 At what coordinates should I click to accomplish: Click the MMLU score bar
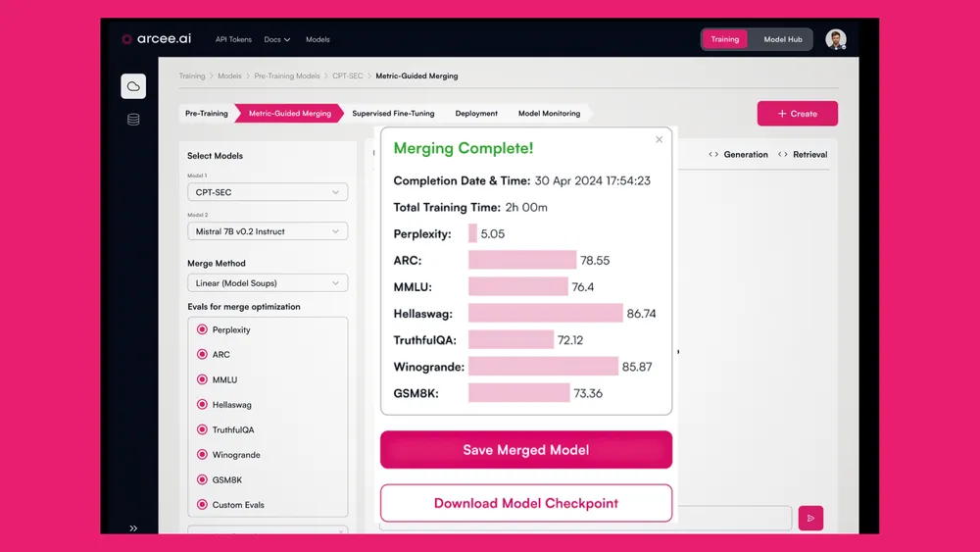(518, 287)
